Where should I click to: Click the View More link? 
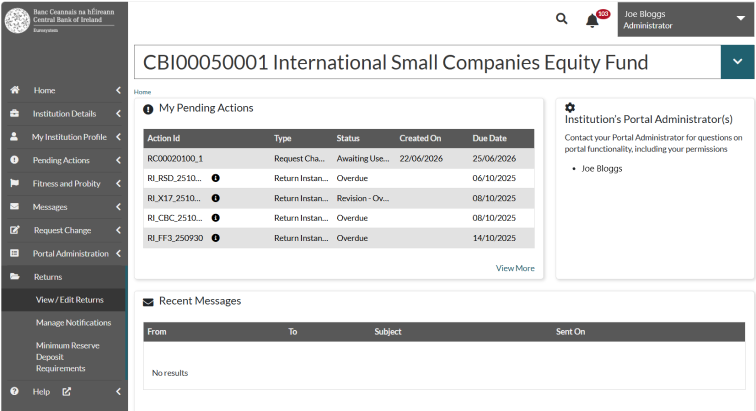tap(515, 268)
